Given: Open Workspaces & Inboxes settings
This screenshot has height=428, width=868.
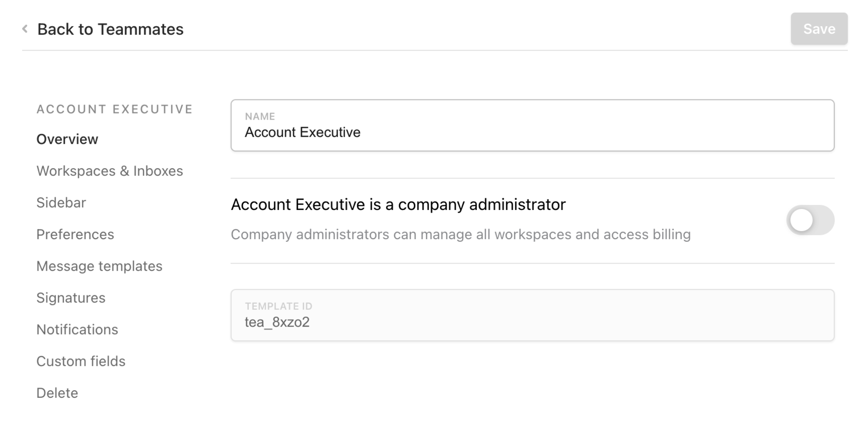Looking at the screenshot, I should pyautogui.click(x=110, y=171).
